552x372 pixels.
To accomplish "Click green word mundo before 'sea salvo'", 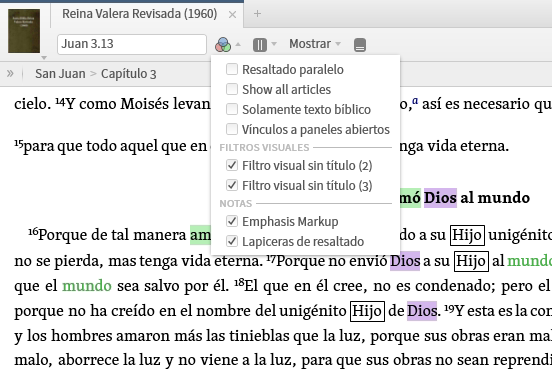I will click(x=87, y=286).
